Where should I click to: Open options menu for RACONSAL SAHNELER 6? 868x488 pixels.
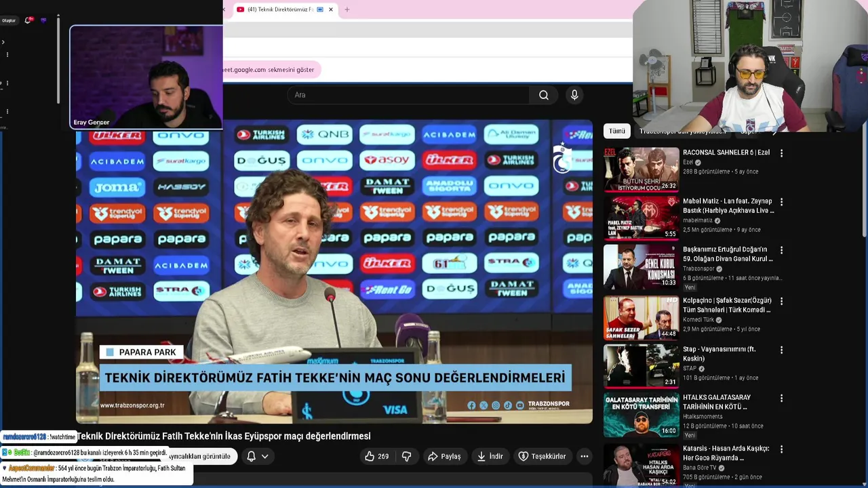coord(781,153)
